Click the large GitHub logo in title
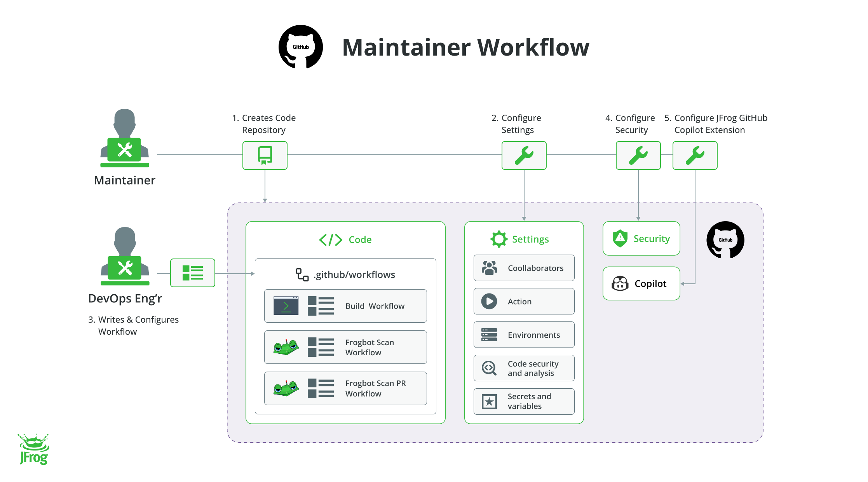Screen dimensions: 868x482 [x=301, y=47]
